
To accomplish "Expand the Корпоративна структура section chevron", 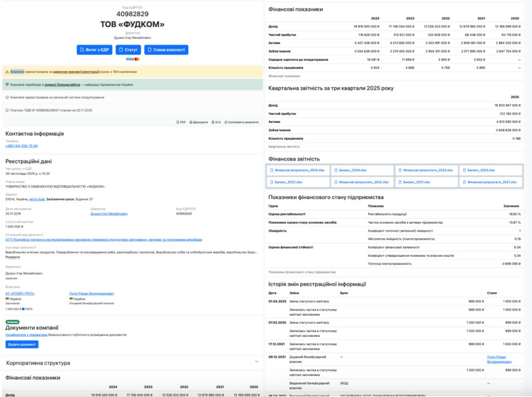I will tap(256, 362).
